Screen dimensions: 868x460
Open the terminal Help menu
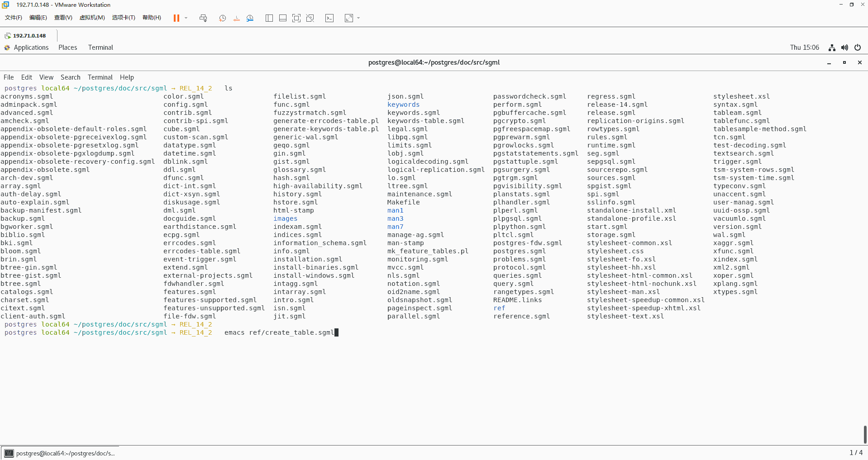tap(127, 77)
